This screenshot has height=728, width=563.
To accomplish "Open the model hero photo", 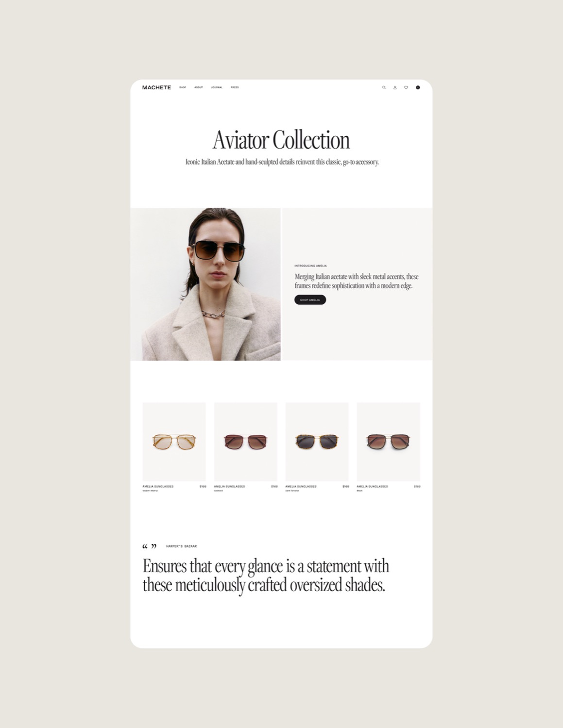I will (205, 284).
